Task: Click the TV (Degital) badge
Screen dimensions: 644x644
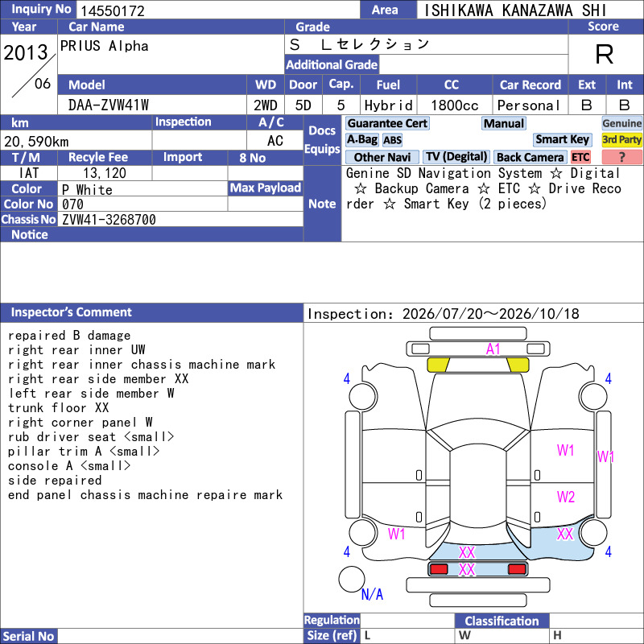Action: 456,157
